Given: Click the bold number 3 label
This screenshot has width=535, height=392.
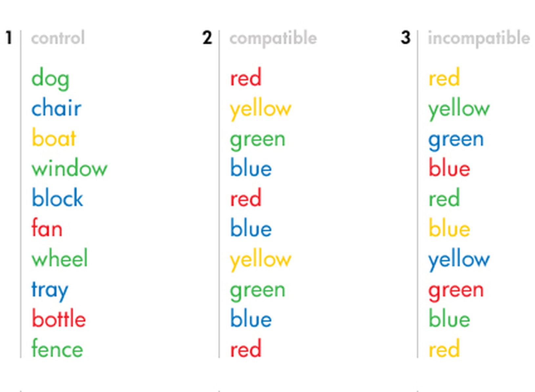Looking at the screenshot, I should [406, 38].
